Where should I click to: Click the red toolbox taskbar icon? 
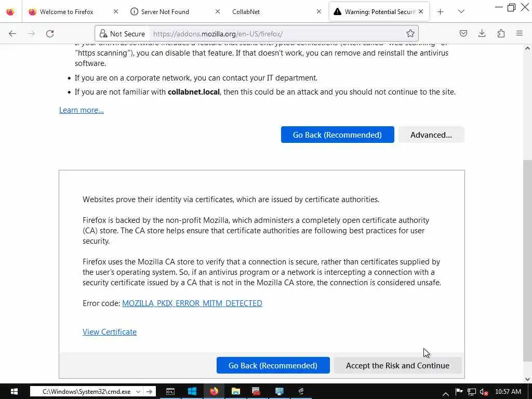click(x=256, y=392)
